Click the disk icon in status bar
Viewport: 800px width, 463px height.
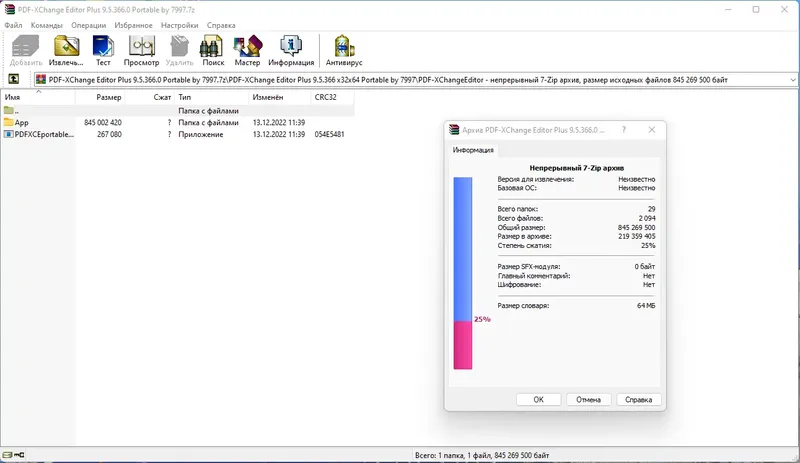pos(7,455)
